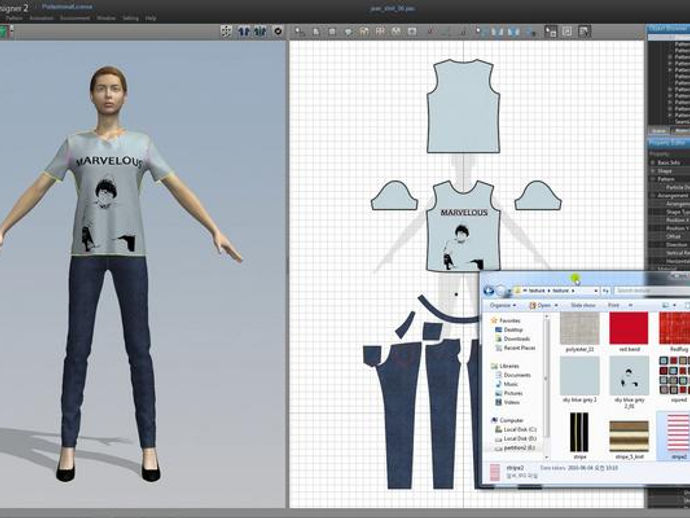The width and height of the screenshot is (690, 518).
Task: Open the Help menu
Action: click(151, 18)
